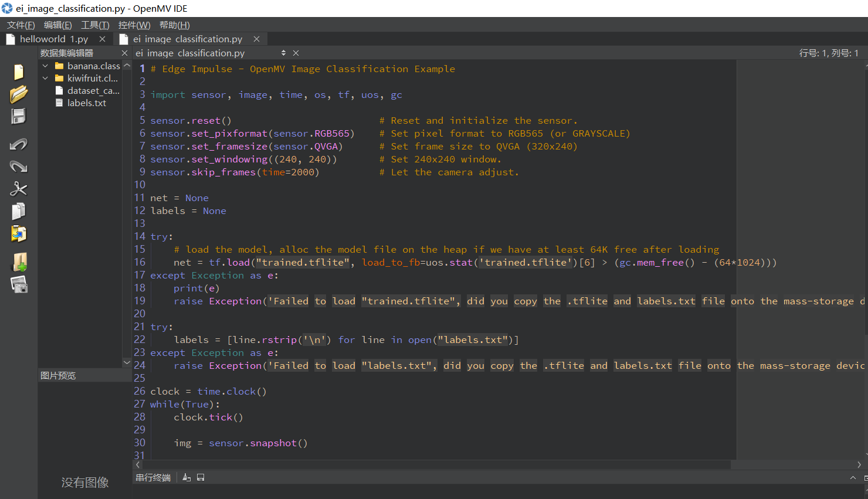Copy selection with the two-pages icon

(x=19, y=211)
